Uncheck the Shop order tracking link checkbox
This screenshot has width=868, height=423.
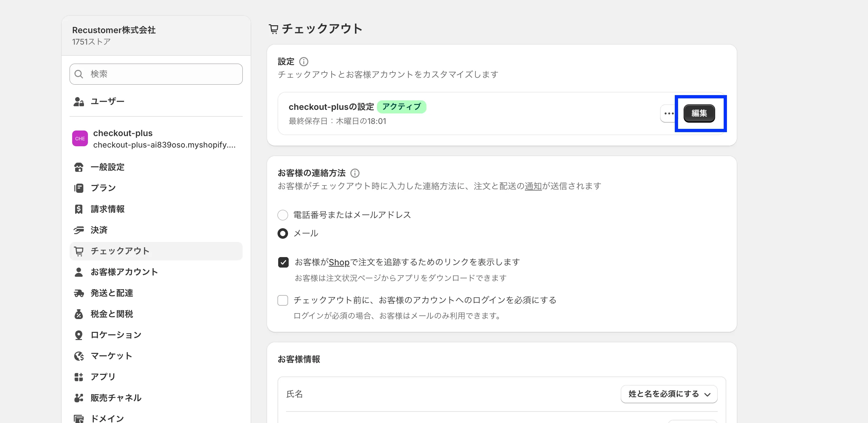[283, 262]
